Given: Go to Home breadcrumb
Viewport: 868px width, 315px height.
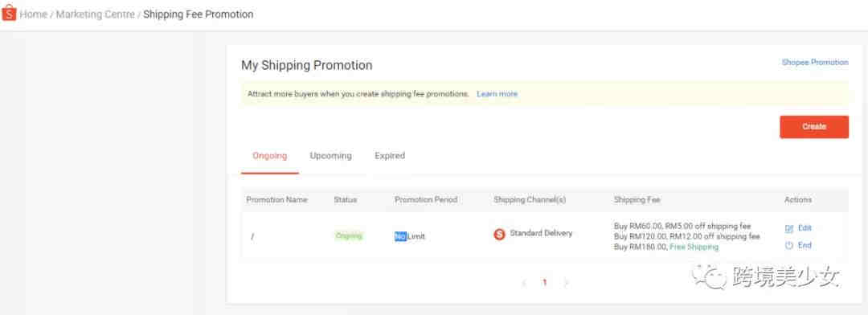Looking at the screenshot, I should (x=34, y=14).
